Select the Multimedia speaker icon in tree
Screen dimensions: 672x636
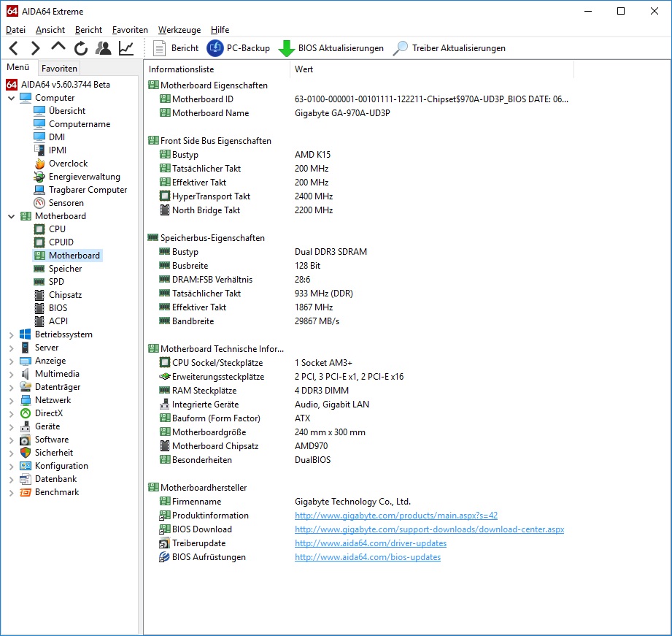(26, 374)
